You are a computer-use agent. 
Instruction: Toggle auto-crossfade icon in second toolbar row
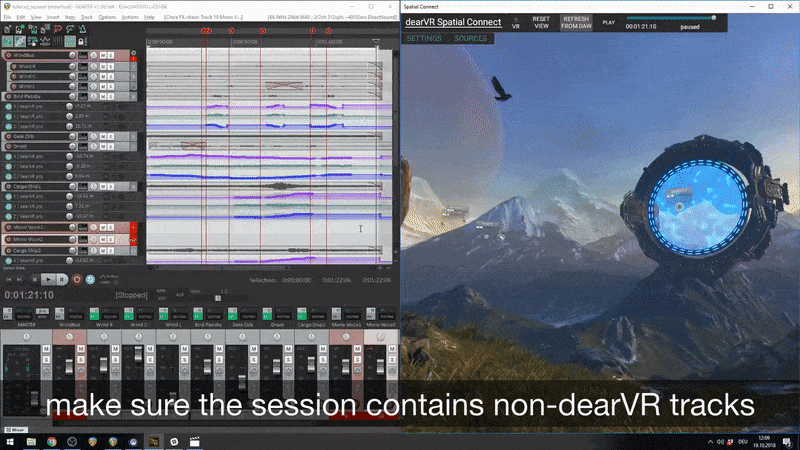tap(7, 41)
